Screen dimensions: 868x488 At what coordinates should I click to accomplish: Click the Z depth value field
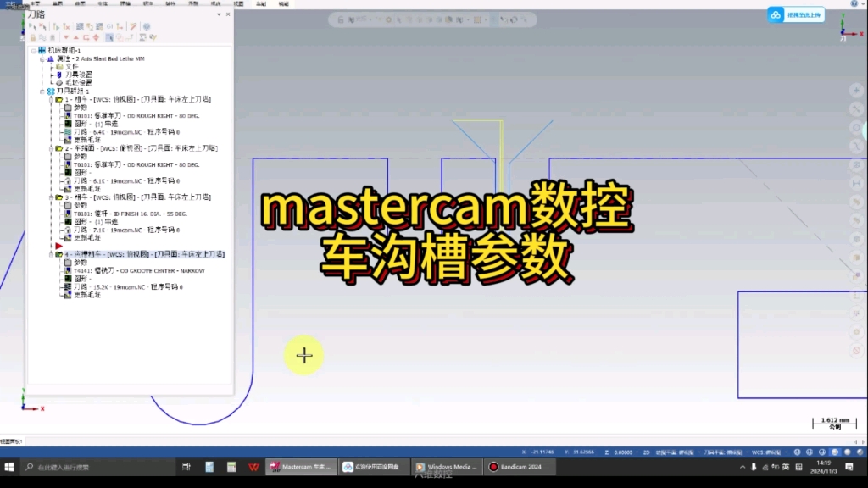[x=623, y=452]
